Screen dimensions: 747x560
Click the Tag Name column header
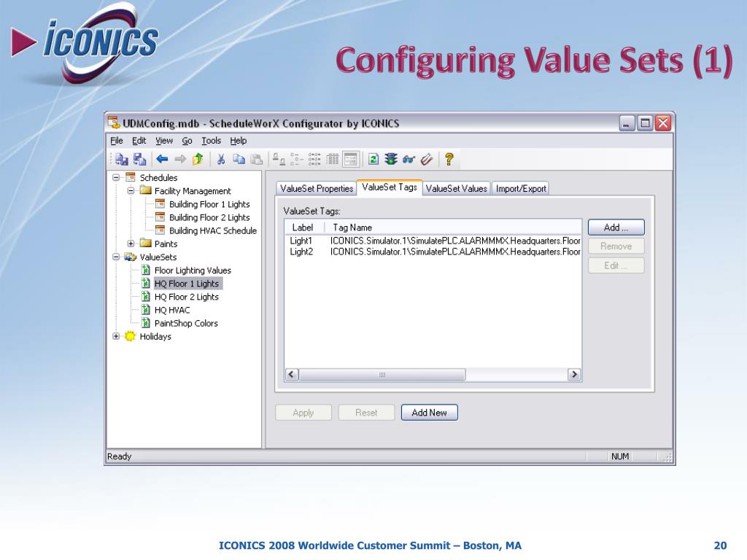453,227
